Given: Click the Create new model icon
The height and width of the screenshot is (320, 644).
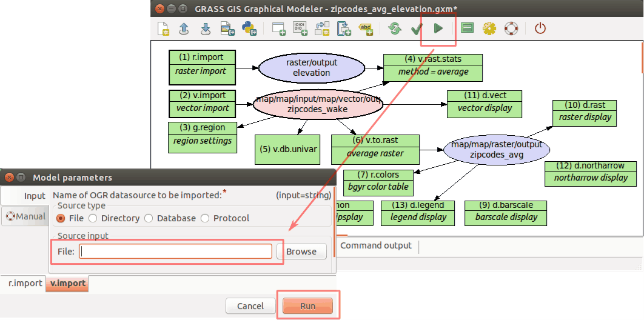Looking at the screenshot, I should (163, 28).
